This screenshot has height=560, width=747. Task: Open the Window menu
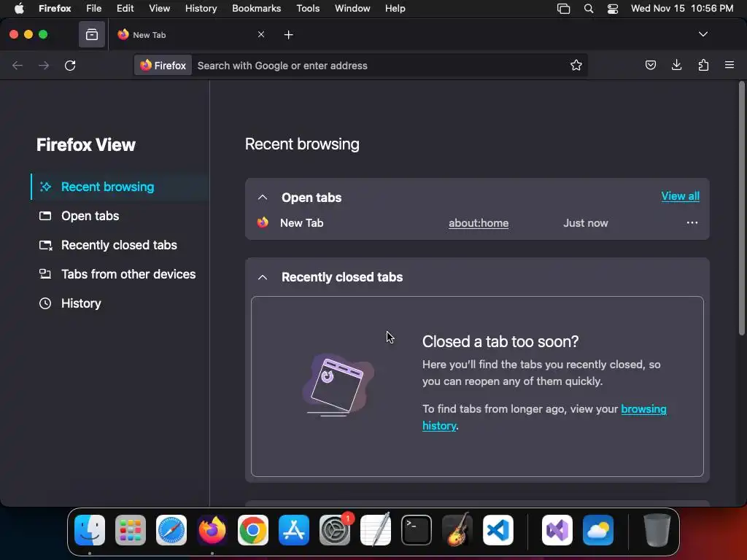click(352, 9)
